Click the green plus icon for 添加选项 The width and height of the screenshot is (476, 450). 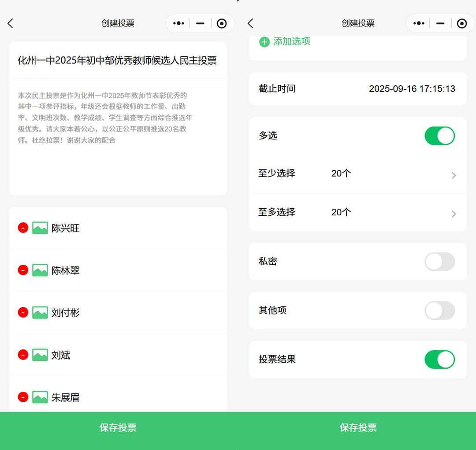(264, 42)
